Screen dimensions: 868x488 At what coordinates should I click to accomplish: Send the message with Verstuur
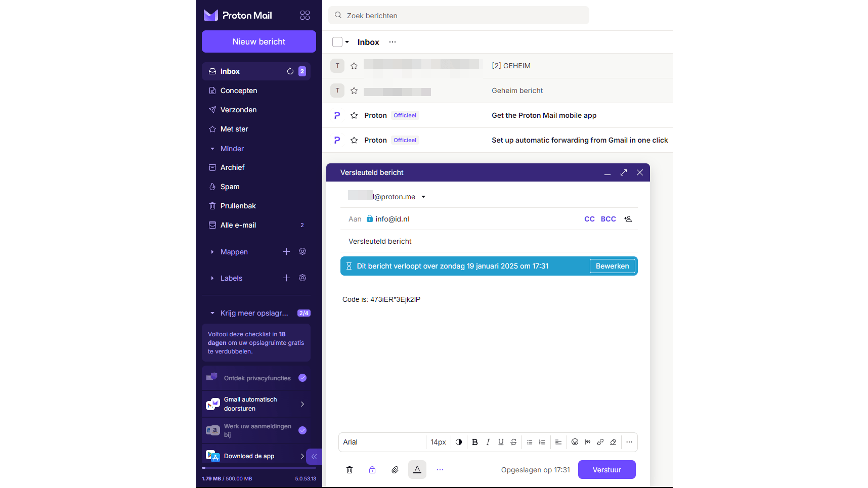(607, 470)
